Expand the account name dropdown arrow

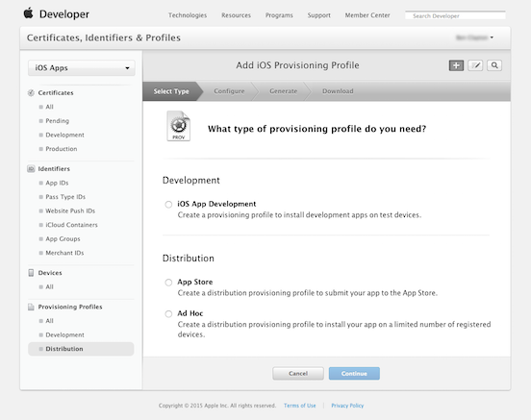[492, 37]
